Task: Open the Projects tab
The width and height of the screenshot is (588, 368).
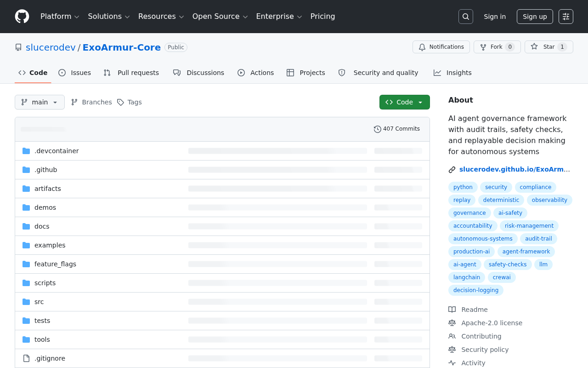Action: (305, 73)
